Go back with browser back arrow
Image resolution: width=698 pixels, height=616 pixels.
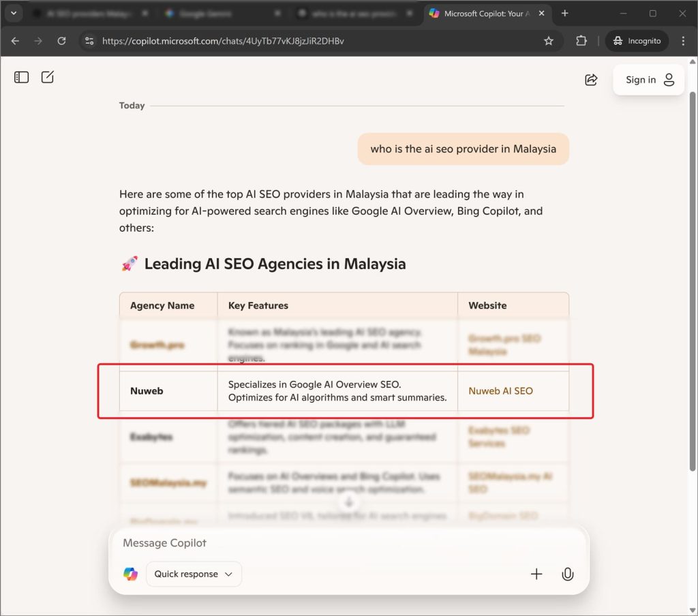[15, 41]
